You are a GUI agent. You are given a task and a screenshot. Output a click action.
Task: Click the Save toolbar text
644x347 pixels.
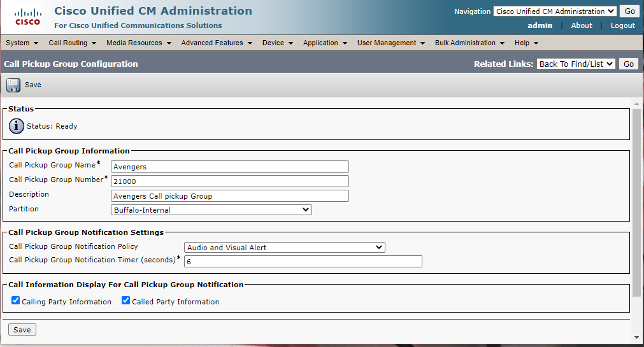point(33,85)
